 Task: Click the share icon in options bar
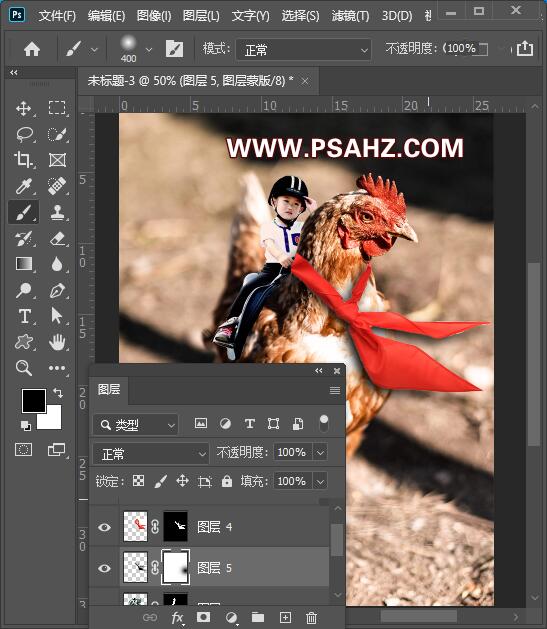pyautogui.click(x=525, y=49)
